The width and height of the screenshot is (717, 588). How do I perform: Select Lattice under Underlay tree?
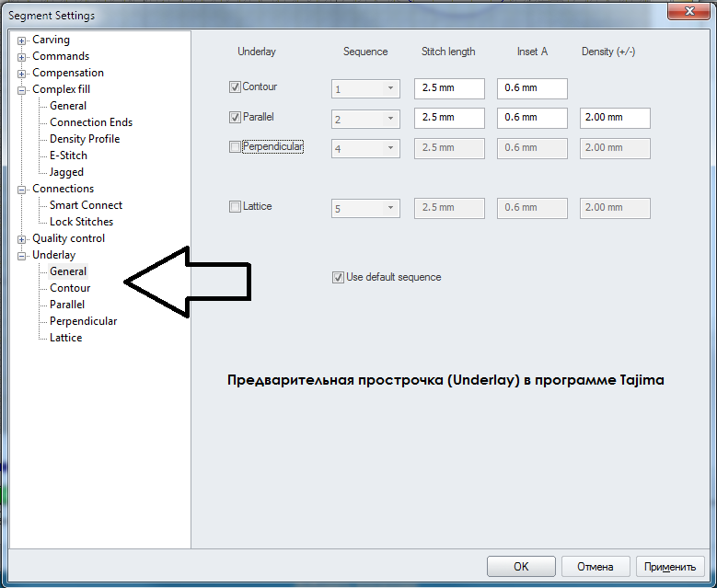[66, 338]
